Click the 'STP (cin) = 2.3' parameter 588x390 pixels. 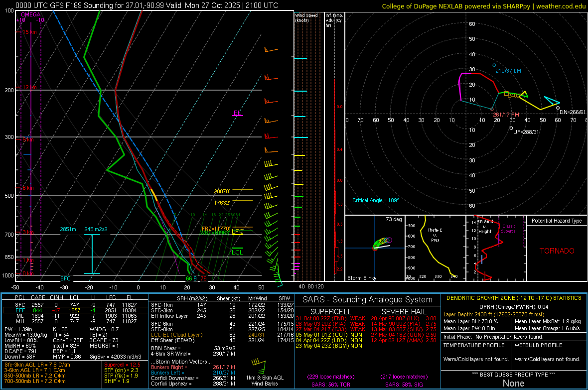pos(121,370)
